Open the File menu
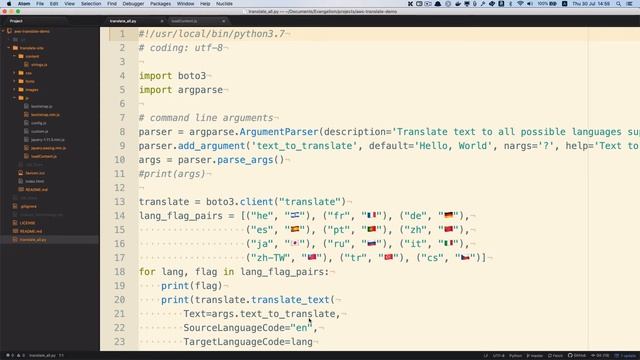The image size is (640, 360). (40, 4)
